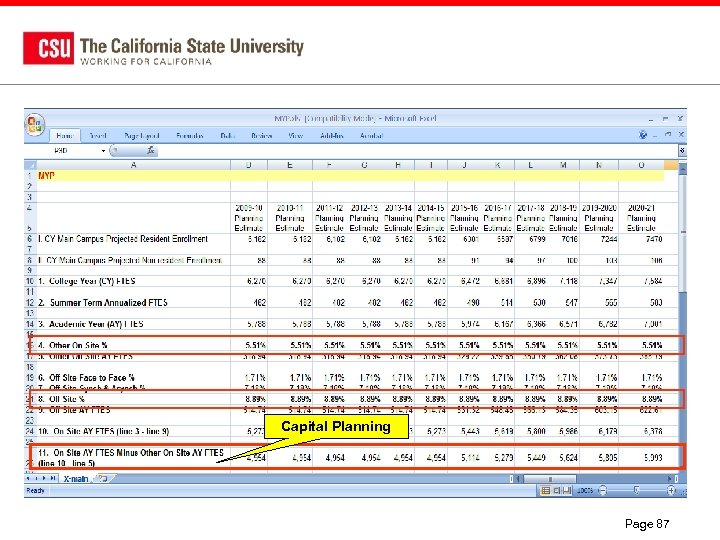Click the CSU red logo

[48, 48]
